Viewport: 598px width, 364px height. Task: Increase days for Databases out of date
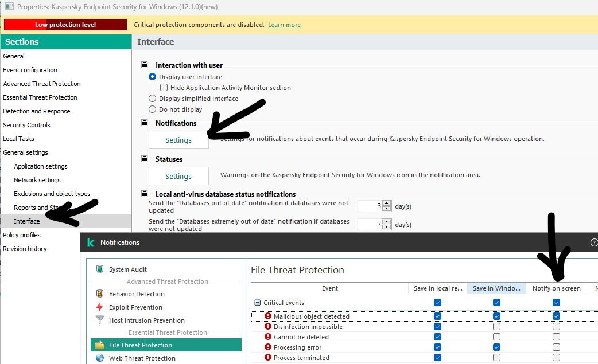click(x=387, y=203)
